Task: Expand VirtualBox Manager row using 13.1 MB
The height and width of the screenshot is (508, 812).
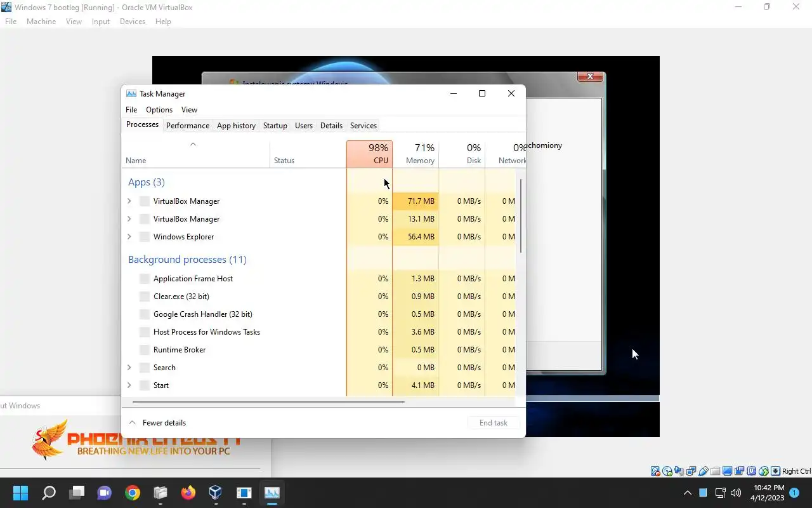Action: 129,219
